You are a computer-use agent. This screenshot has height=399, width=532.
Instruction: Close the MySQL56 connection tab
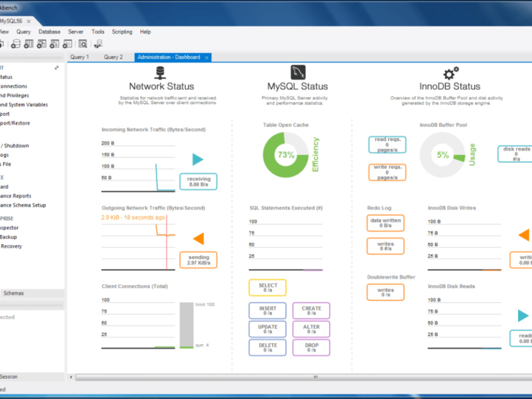click(x=29, y=21)
